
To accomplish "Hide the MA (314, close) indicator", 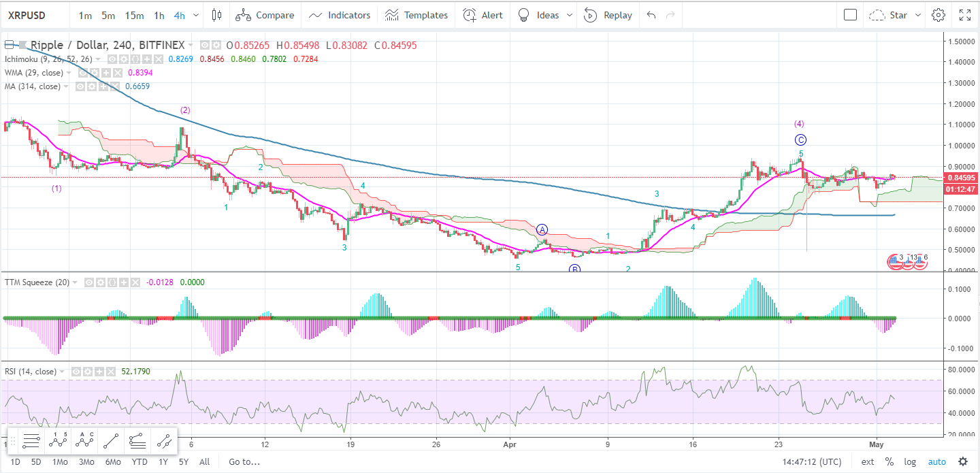I will pyautogui.click(x=80, y=86).
